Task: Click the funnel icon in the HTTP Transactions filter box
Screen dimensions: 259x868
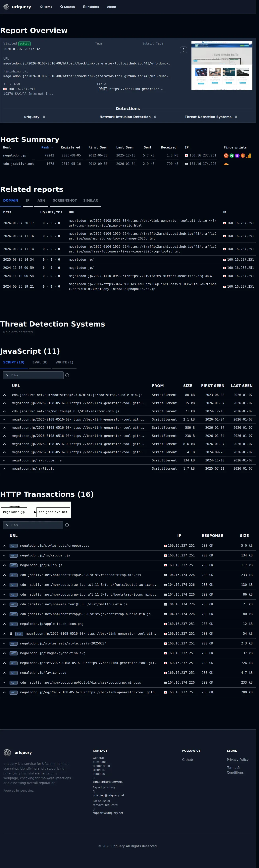Action: click(x=7, y=525)
